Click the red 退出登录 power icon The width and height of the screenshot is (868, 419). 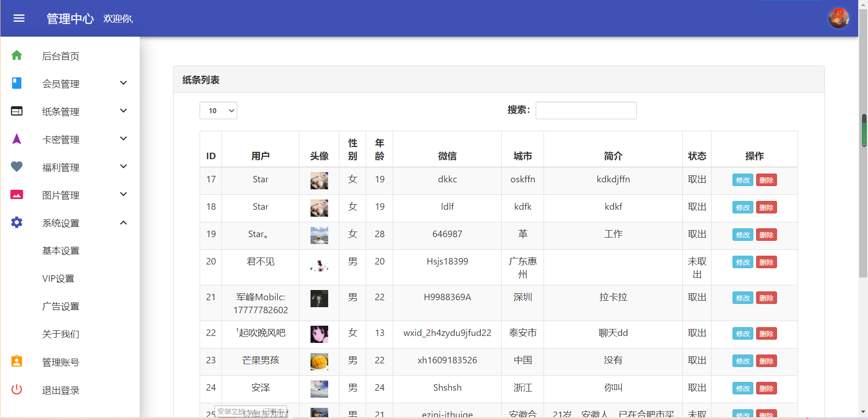(x=17, y=390)
